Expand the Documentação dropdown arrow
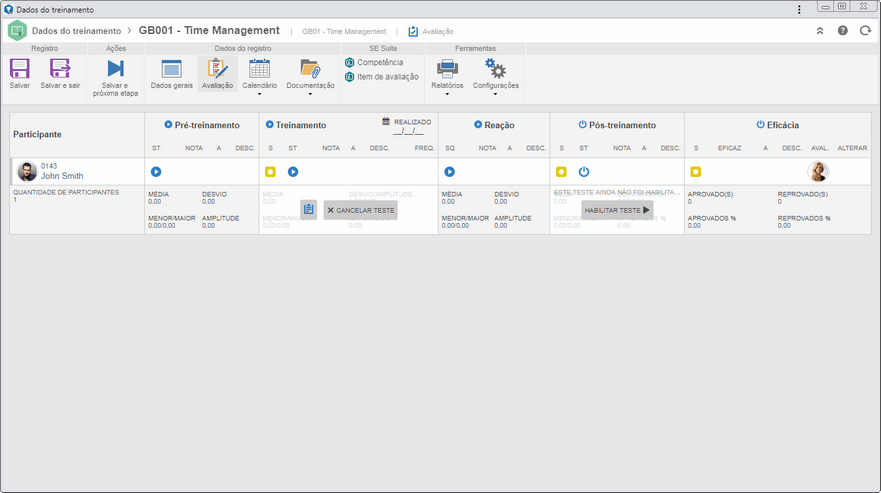Screen dimensions: 881x493 click(310, 94)
